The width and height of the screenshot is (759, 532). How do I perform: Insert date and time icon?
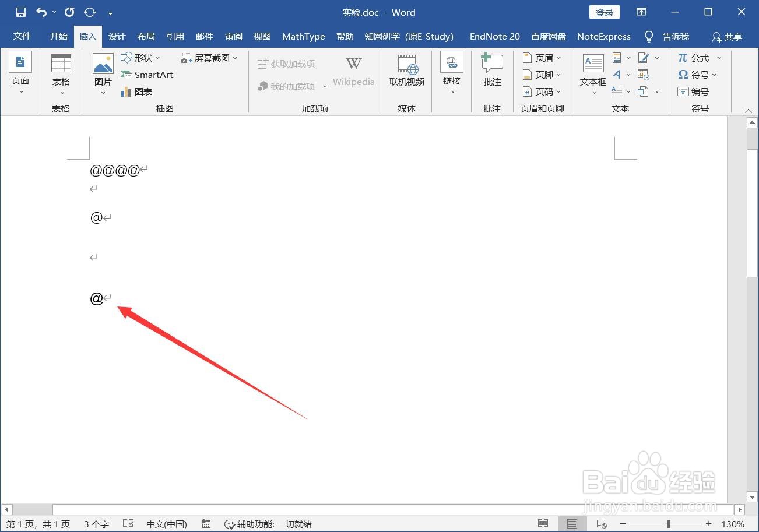tap(644, 75)
